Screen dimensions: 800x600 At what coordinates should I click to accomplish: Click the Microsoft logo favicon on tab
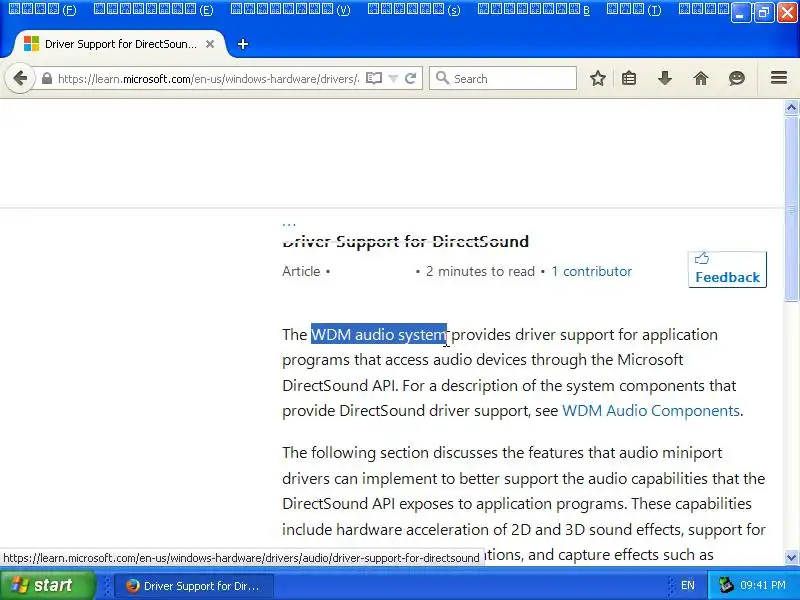click(31, 44)
